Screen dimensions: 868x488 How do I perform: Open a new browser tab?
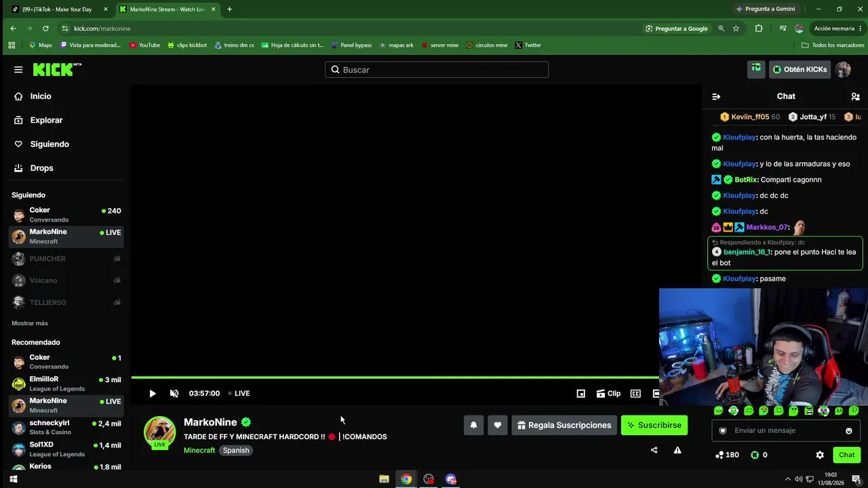(x=229, y=9)
